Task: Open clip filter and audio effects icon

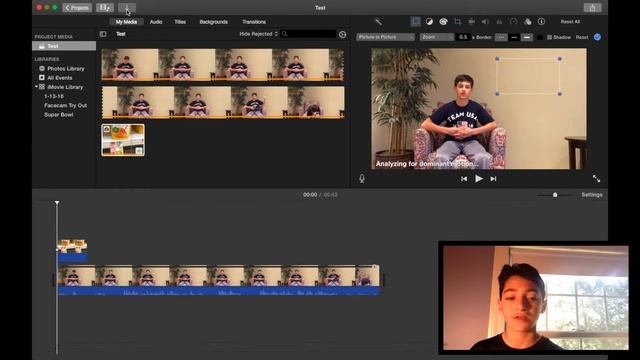Action: 527,22
